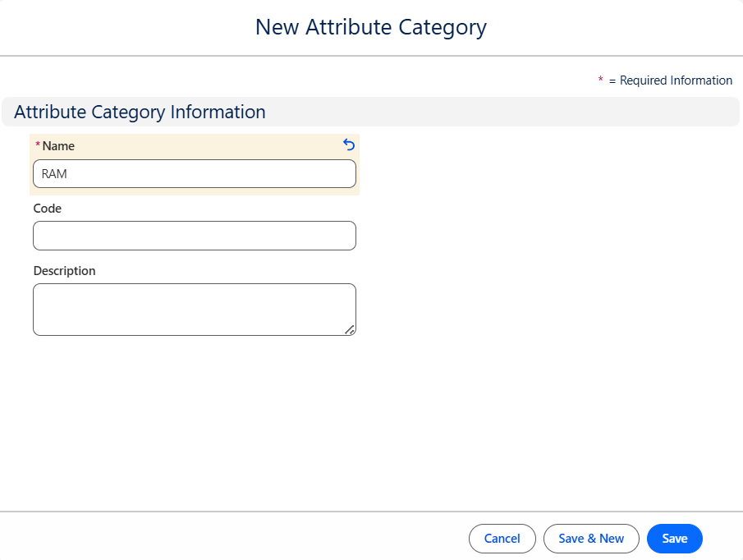Click the red asterisk next to Name label

tap(37, 145)
